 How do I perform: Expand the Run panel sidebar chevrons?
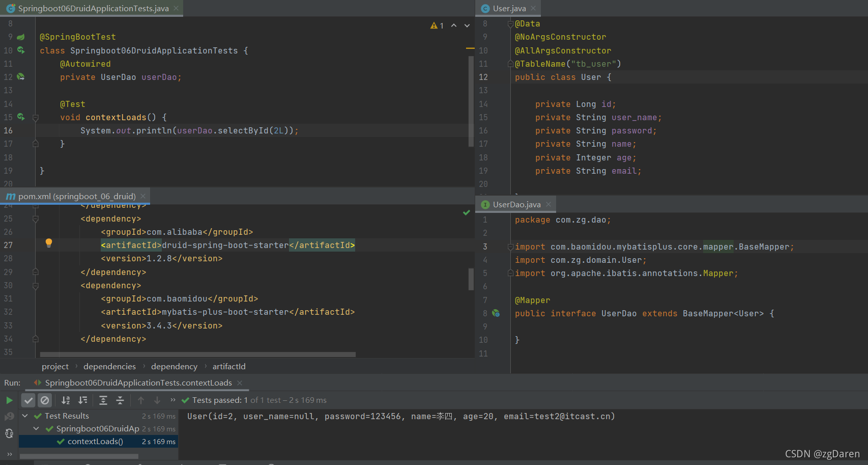pyautogui.click(x=9, y=454)
